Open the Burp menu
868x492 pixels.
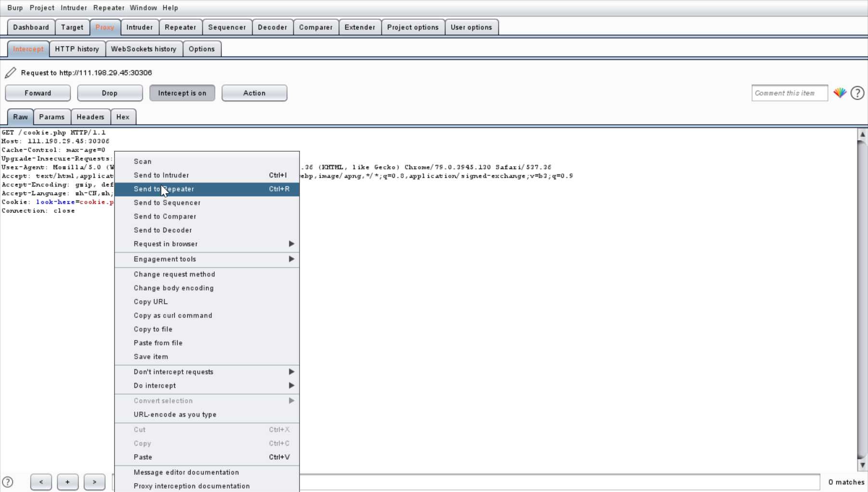point(15,8)
